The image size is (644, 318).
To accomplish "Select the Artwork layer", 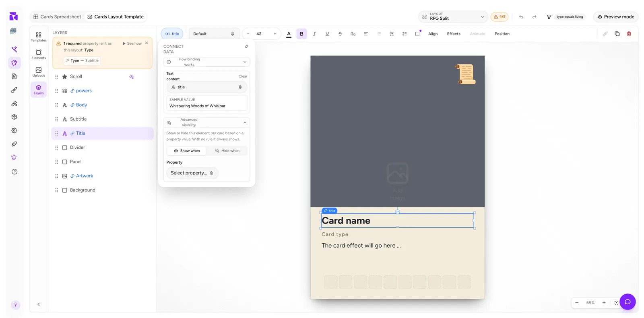I will pos(103,176).
